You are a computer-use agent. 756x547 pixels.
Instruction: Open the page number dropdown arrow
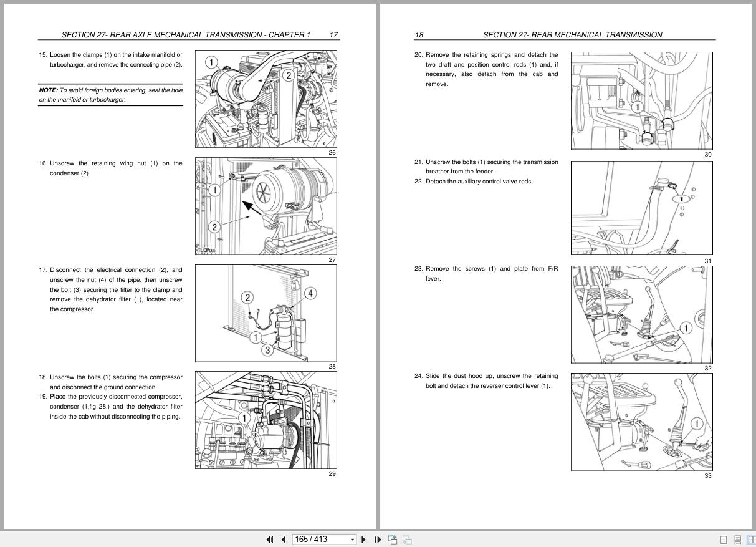[352, 540]
